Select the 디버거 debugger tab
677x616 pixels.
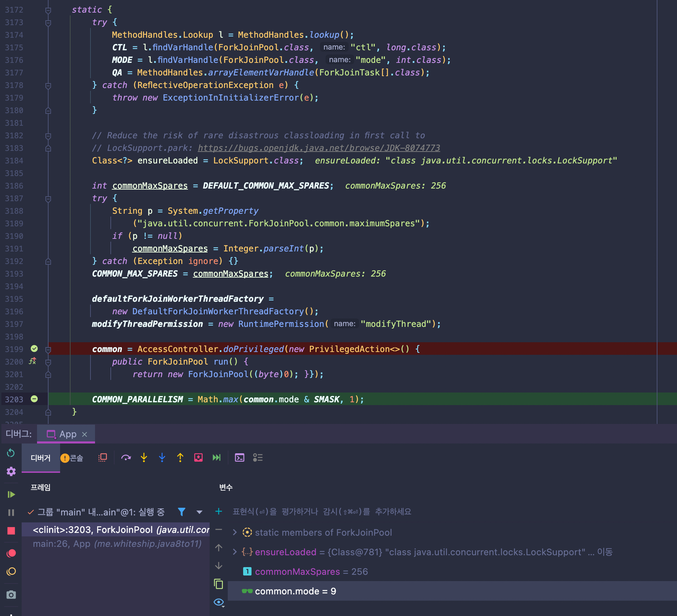point(41,458)
